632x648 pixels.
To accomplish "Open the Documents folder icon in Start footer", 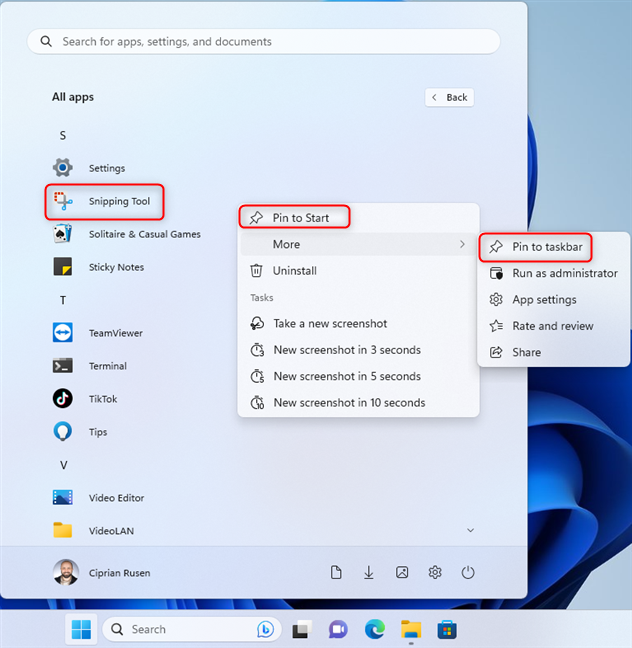I will [x=336, y=573].
